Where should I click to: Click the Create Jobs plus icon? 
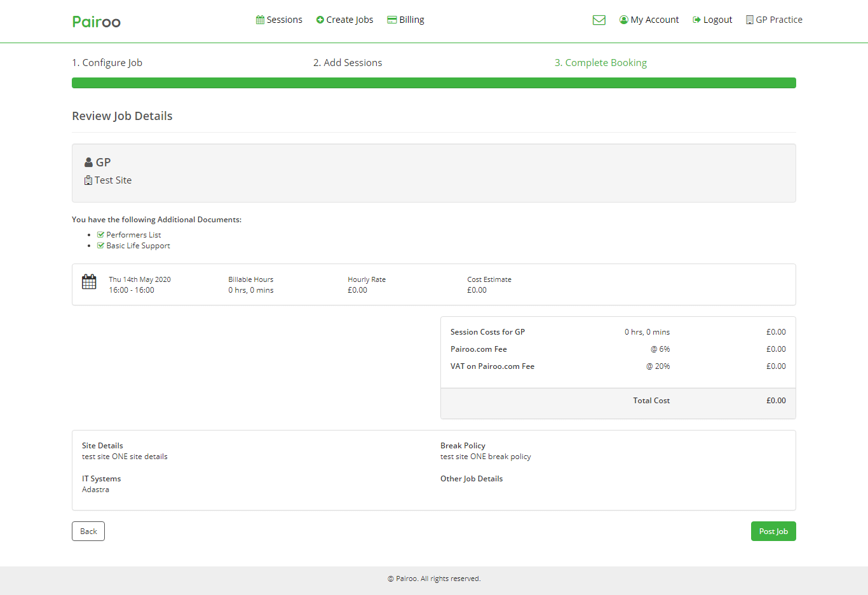click(x=320, y=20)
